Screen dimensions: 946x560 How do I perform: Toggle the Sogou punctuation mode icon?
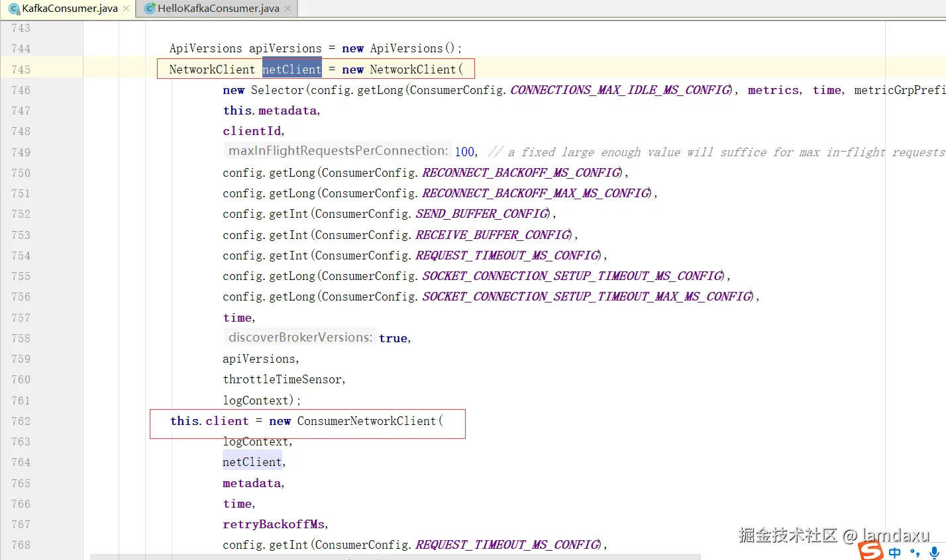point(915,552)
